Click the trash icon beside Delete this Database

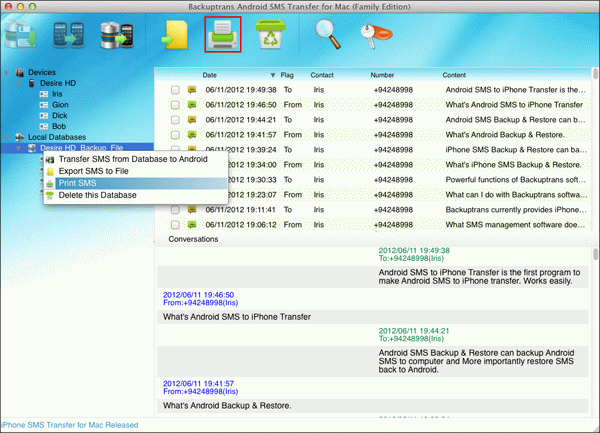click(x=50, y=195)
